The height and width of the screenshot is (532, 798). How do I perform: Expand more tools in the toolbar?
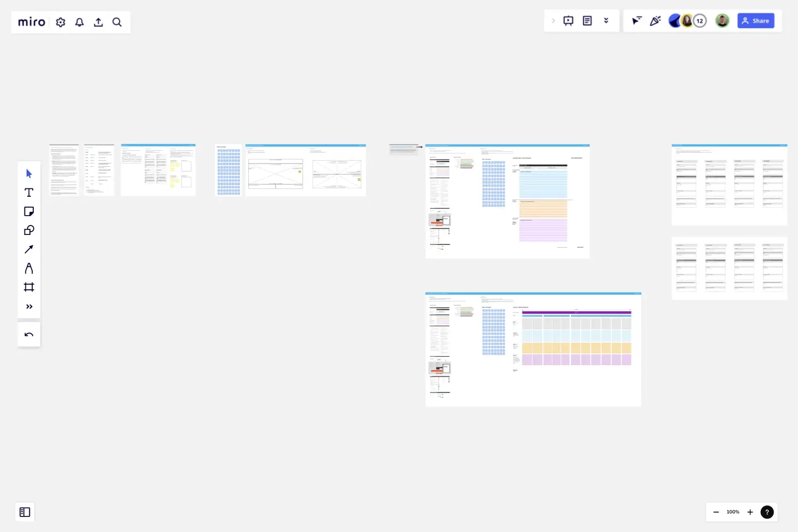click(29, 306)
